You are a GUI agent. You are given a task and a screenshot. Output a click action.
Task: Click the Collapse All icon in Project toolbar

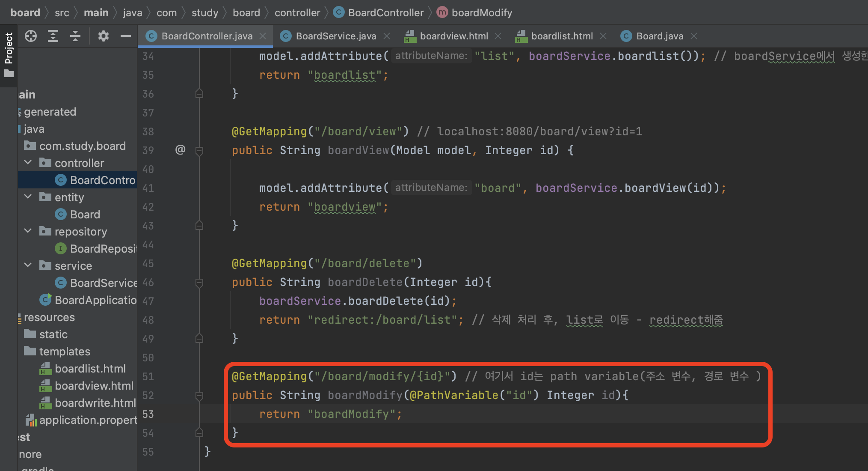[75, 36]
